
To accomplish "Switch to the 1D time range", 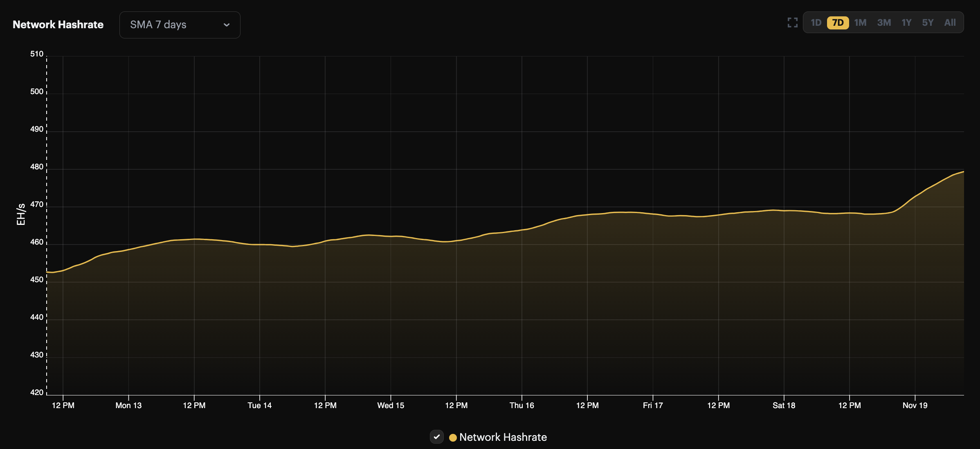I will 816,22.
